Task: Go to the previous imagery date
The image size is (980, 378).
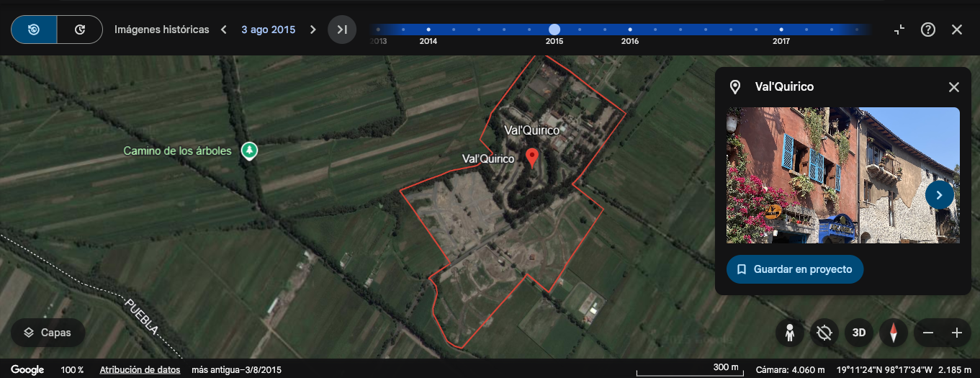Action: click(224, 30)
